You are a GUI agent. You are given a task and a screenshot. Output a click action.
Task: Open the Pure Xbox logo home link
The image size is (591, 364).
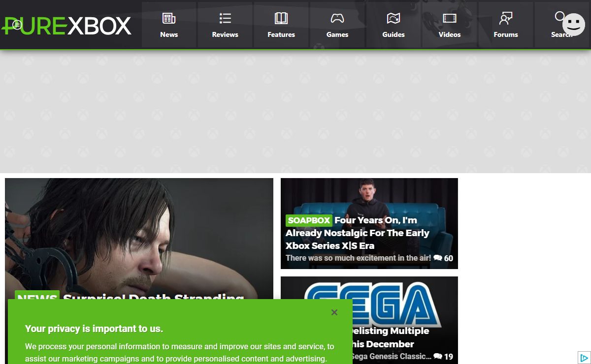click(66, 26)
